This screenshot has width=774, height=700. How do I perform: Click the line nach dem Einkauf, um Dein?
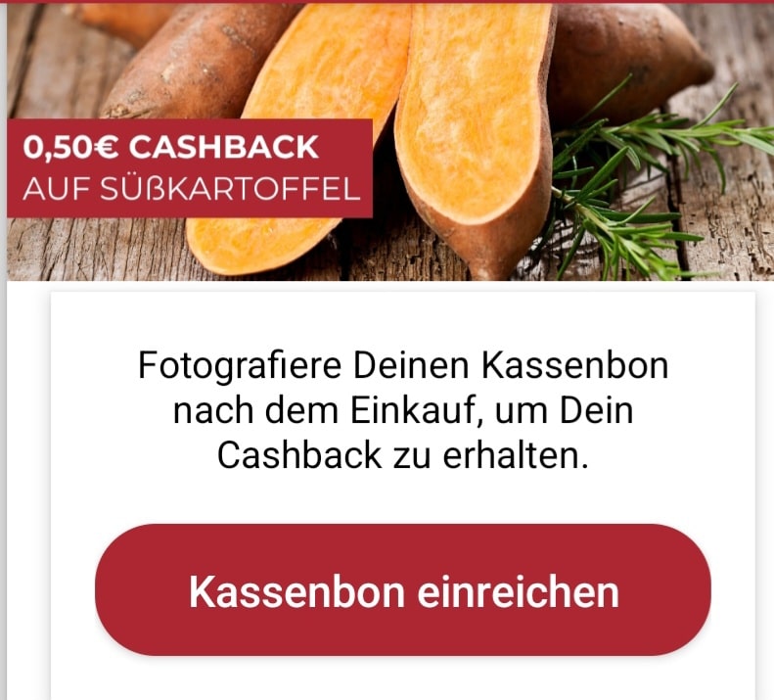[403, 410]
